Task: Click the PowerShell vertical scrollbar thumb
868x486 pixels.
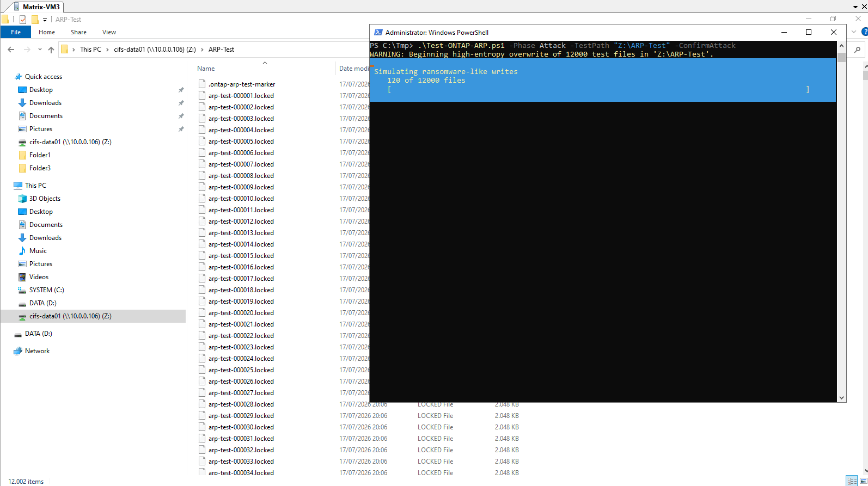Action: [842, 57]
